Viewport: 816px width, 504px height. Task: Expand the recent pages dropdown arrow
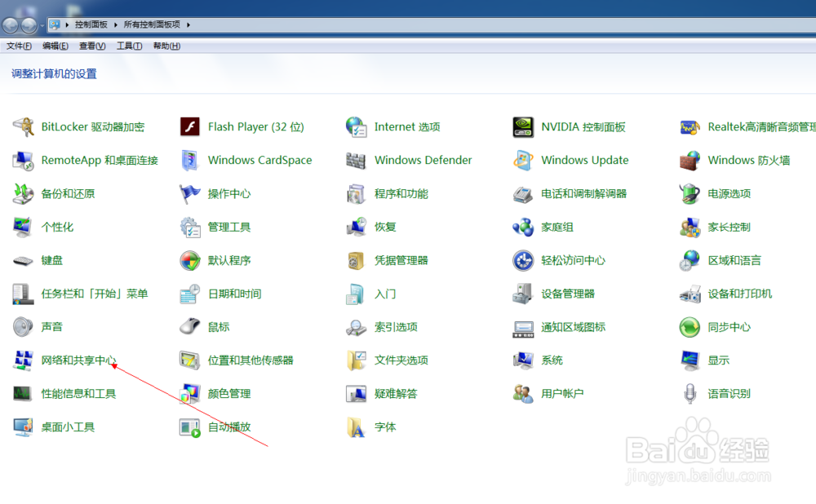point(42,25)
